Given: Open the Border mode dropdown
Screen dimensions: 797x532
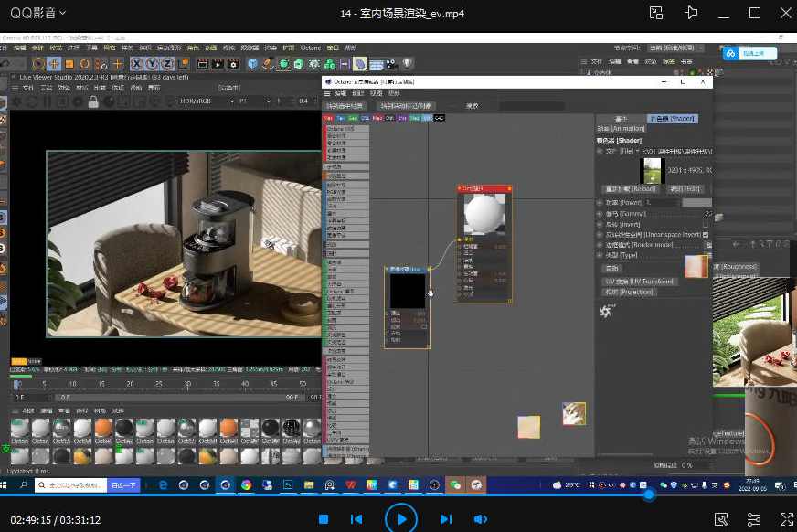Looking at the screenshot, I should (707, 245).
